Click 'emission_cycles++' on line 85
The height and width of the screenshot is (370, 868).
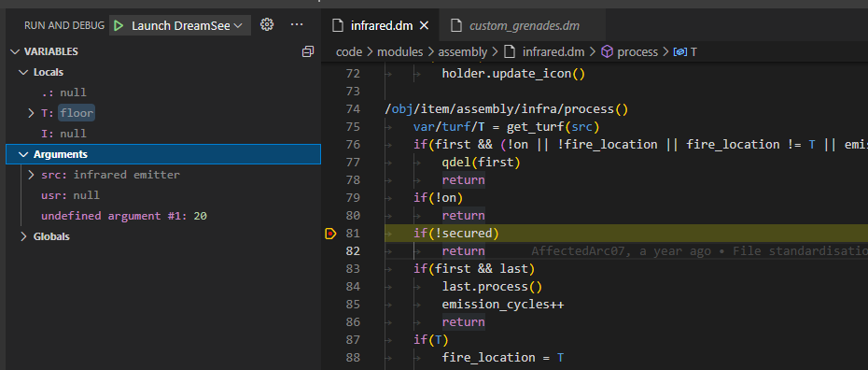503,304
